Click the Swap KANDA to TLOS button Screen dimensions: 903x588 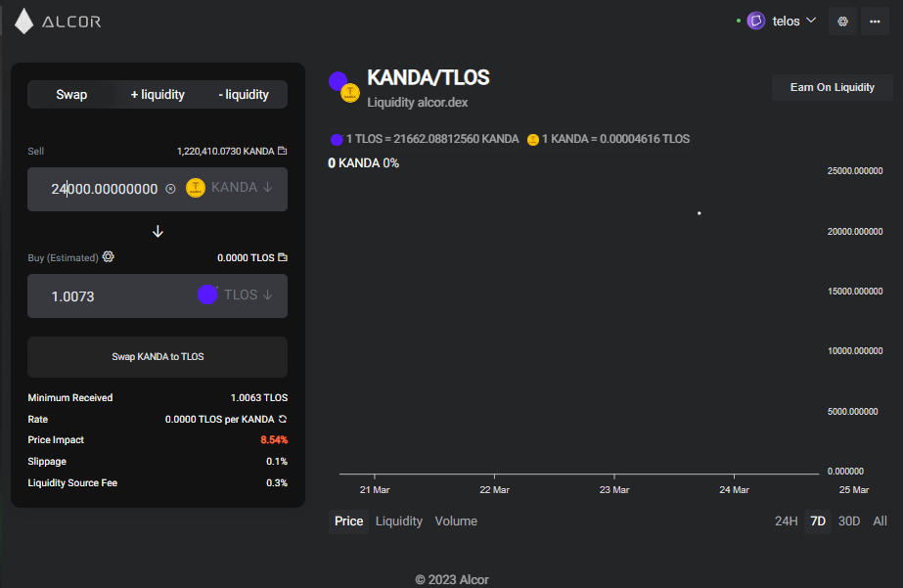158,356
